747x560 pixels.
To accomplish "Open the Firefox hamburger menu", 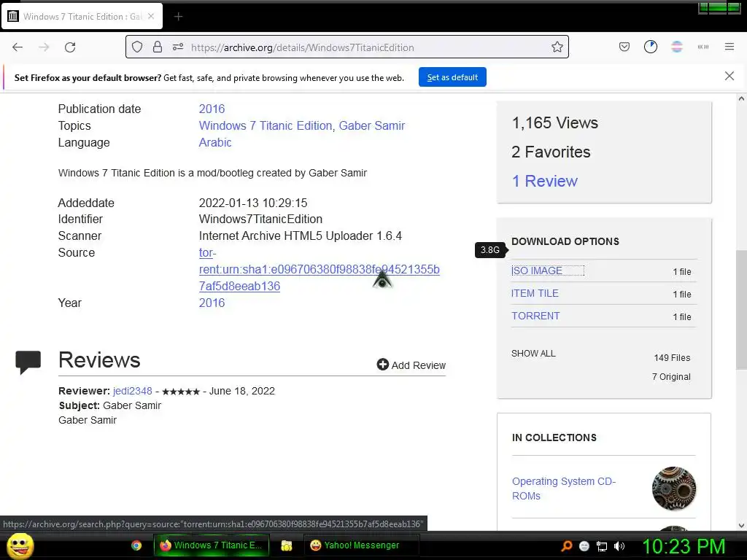I will pyautogui.click(x=729, y=47).
